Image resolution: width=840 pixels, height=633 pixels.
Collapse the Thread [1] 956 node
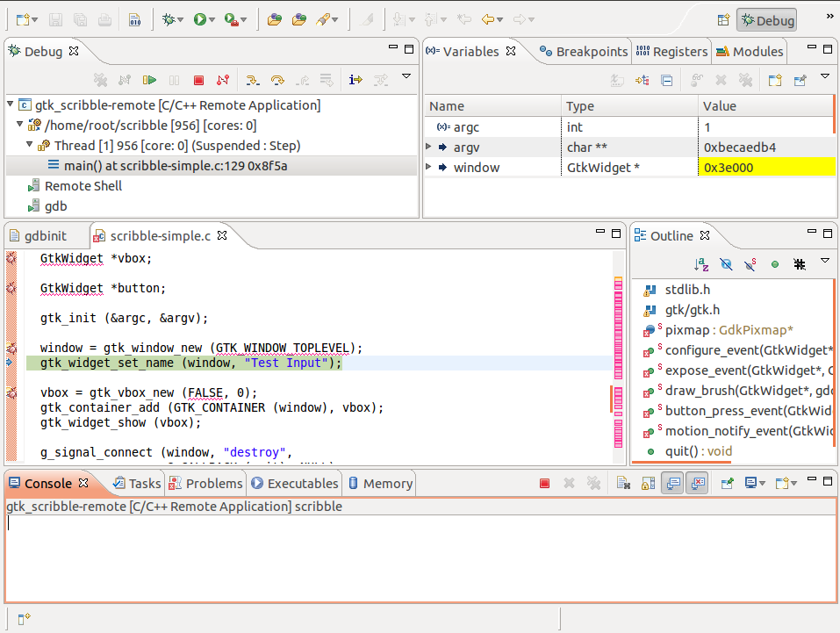[30, 144]
